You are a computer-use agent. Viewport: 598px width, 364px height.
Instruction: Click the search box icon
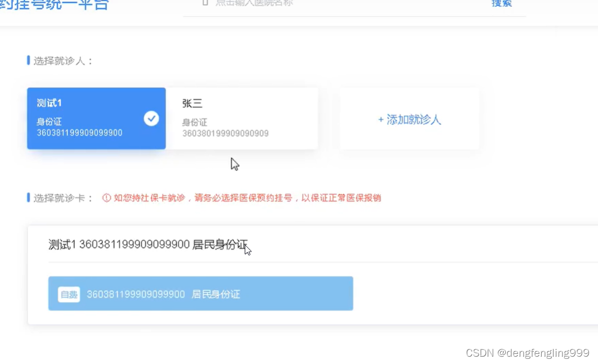tap(205, 3)
